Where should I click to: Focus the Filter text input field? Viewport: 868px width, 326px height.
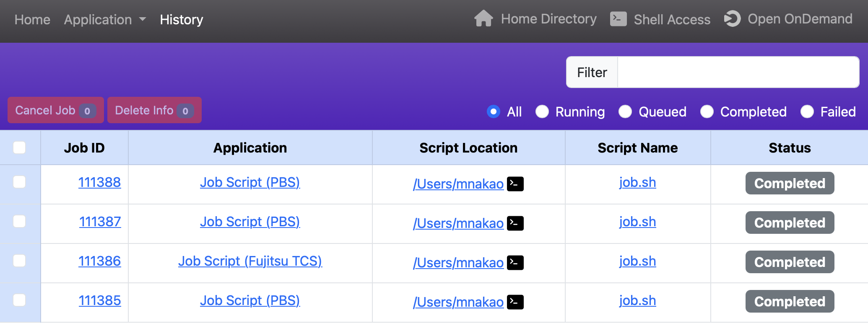(x=738, y=72)
